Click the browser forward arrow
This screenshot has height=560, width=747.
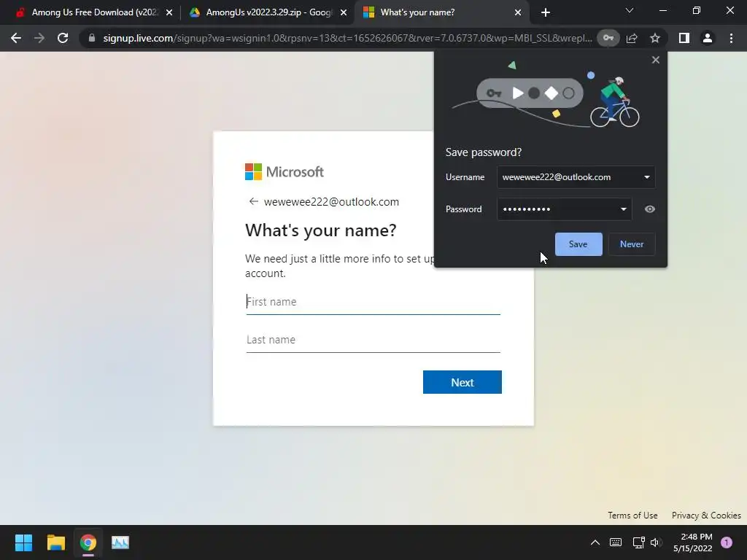coord(39,38)
